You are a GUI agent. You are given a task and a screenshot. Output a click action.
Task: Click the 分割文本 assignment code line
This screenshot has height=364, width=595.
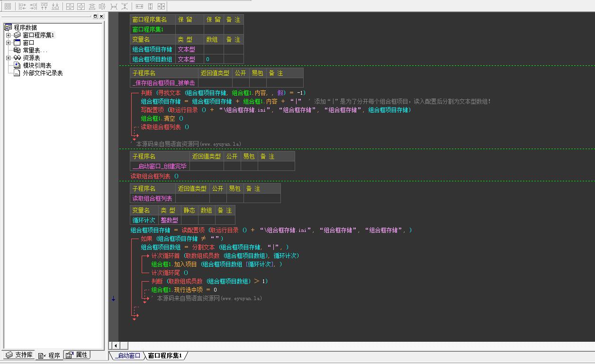(x=215, y=247)
